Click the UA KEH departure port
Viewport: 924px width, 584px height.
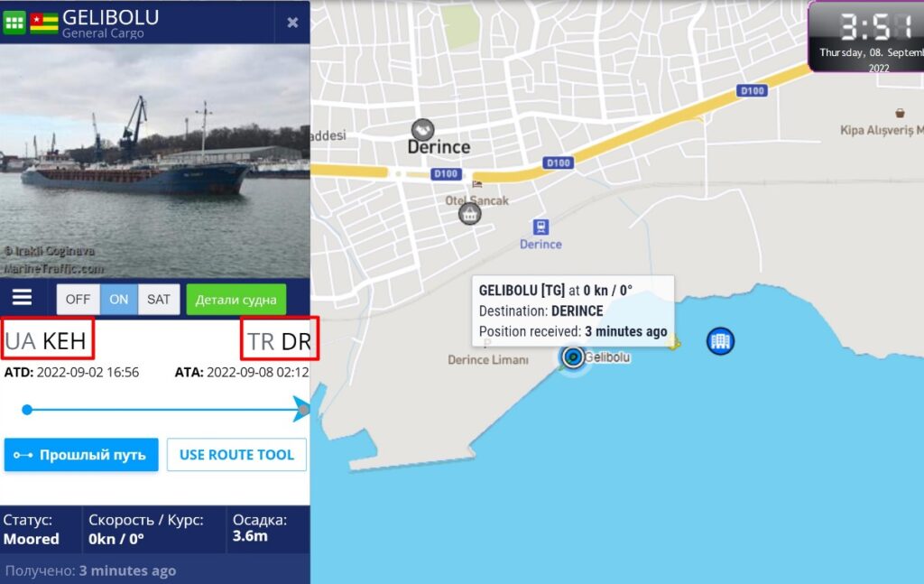point(46,341)
